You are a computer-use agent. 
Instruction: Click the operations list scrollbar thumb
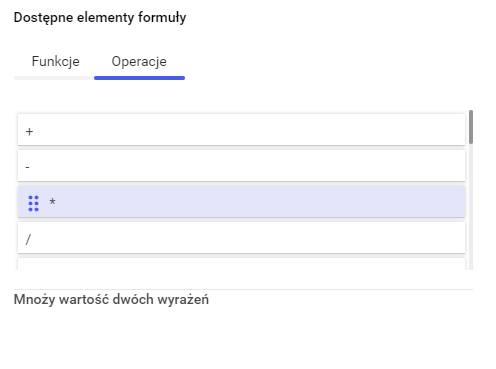[x=471, y=127]
